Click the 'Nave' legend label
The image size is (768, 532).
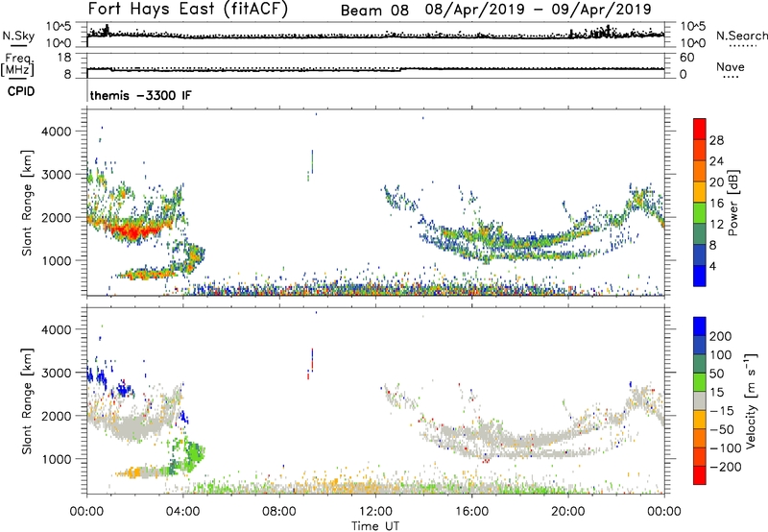pos(731,66)
